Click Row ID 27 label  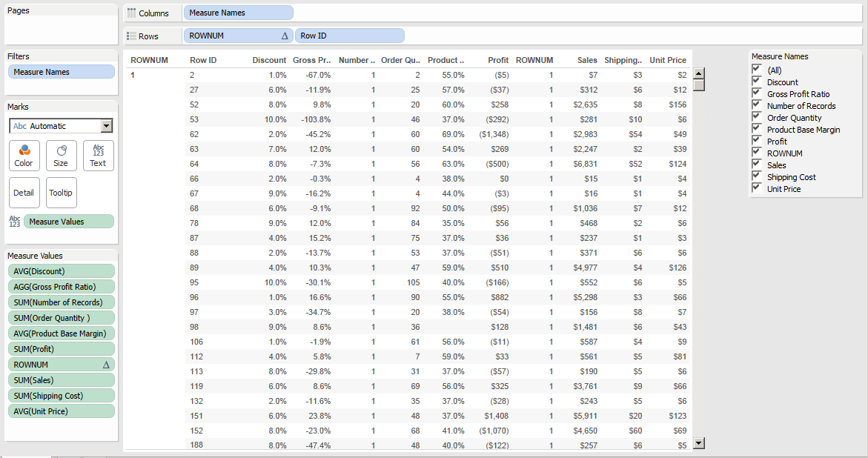[194, 90]
